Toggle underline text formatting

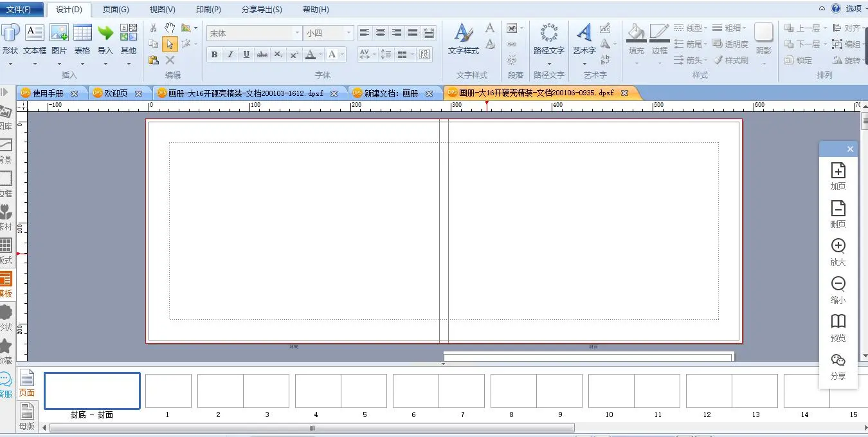[246, 55]
